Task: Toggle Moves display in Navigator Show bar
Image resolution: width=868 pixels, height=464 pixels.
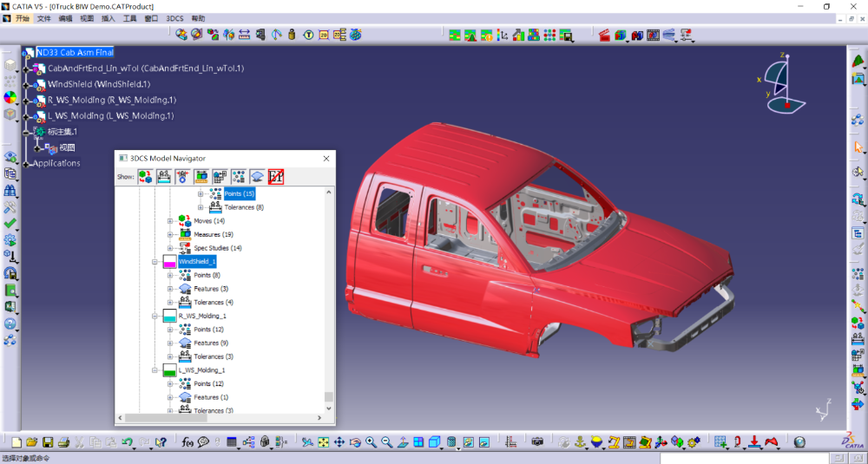Action: [x=146, y=177]
